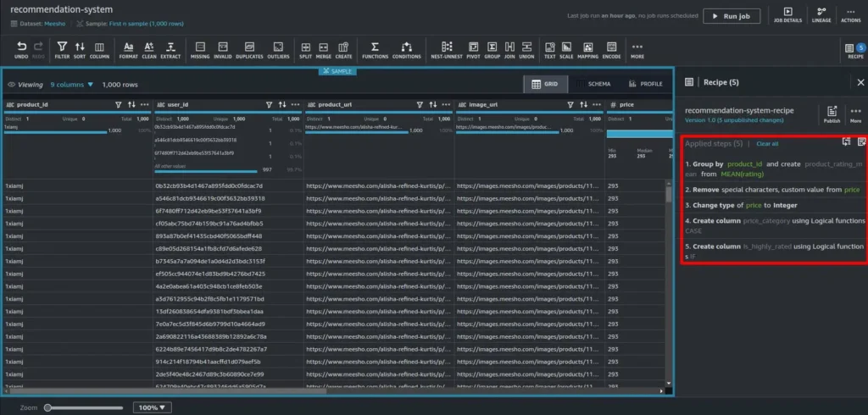The width and height of the screenshot is (868, 415).
Task: Open the Duplicates tool
Action: [249, 50]
